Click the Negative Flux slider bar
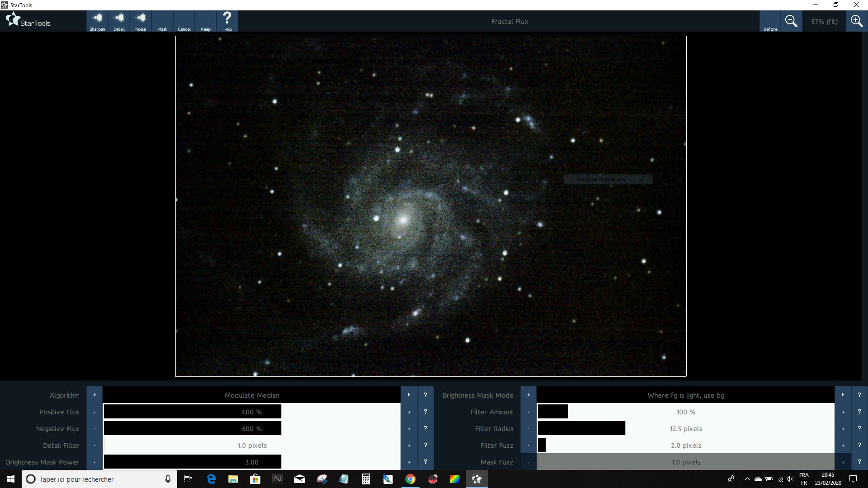This screenshot has height=488, width=868. [252, 428]
